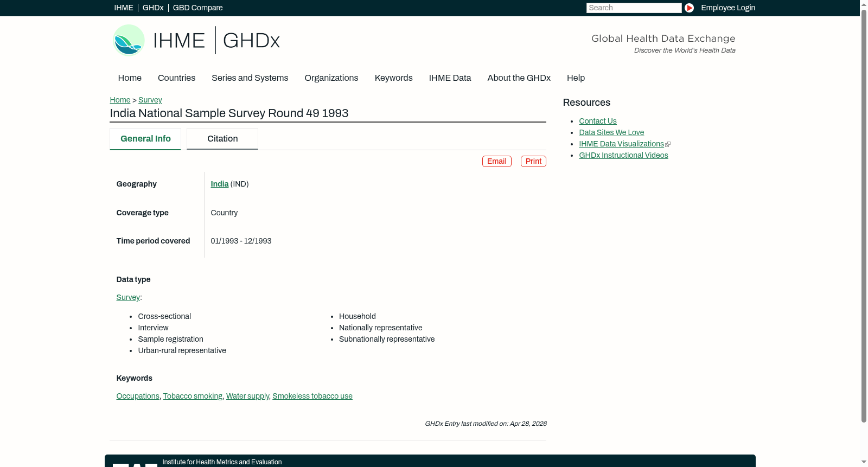Open Series and Systems menu

point(250,78)
